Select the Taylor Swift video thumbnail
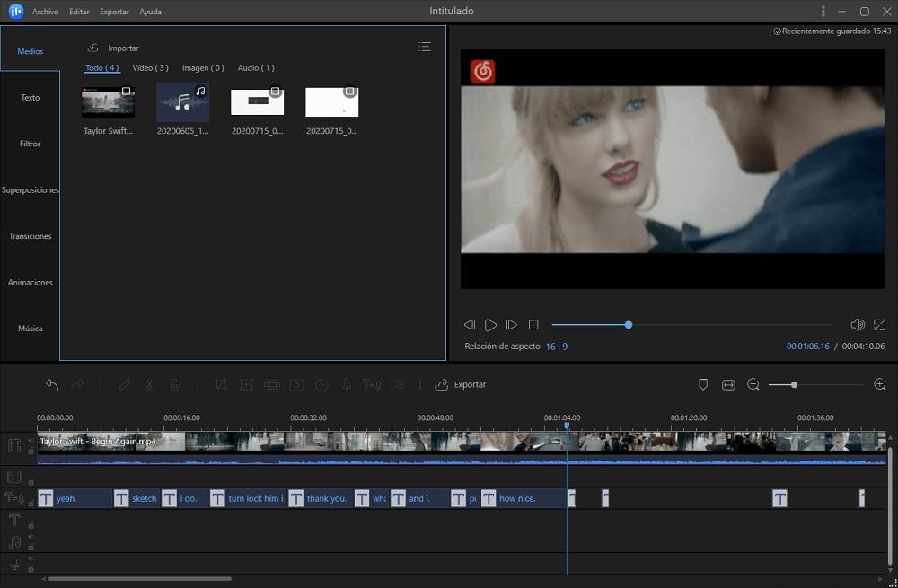This screenshot has height=588, width=898. [109, 103]
